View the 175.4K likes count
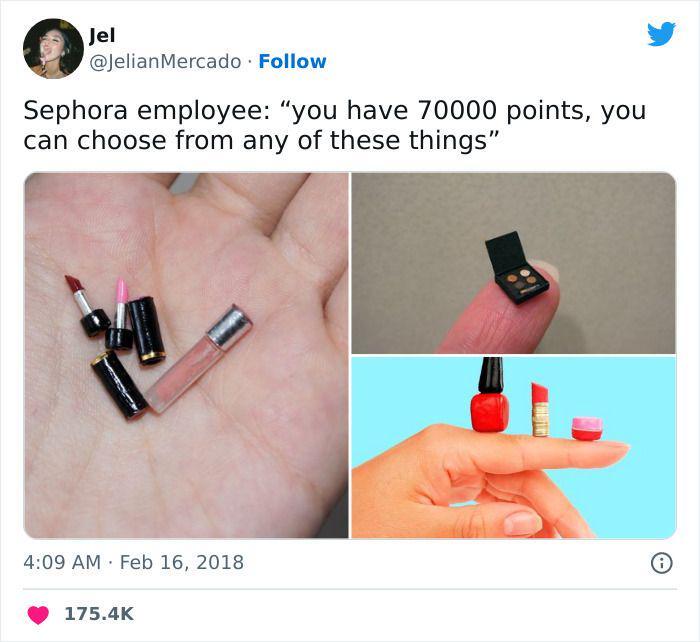This screenshot has height=642, width=700. click(x=99, y=614)
